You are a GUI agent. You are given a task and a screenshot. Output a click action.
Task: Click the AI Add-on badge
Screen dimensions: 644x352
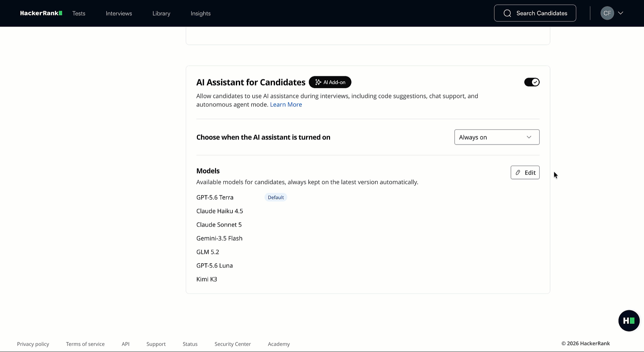click(330, 82)
